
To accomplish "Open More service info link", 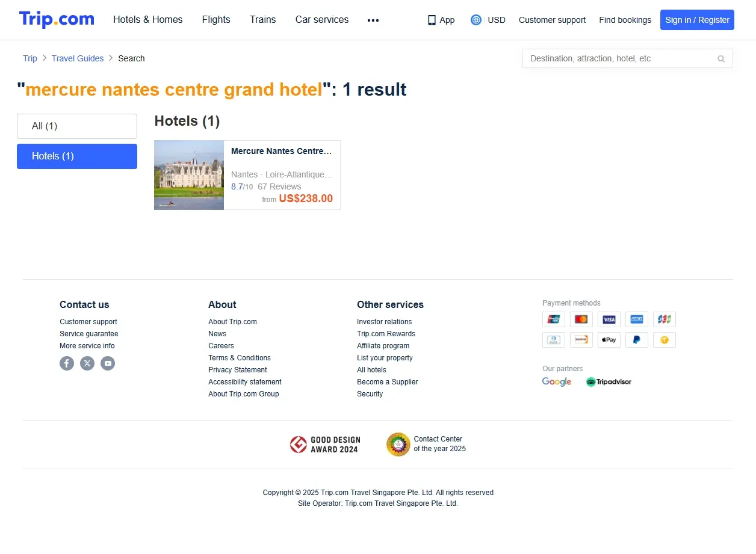I will 87,346.
